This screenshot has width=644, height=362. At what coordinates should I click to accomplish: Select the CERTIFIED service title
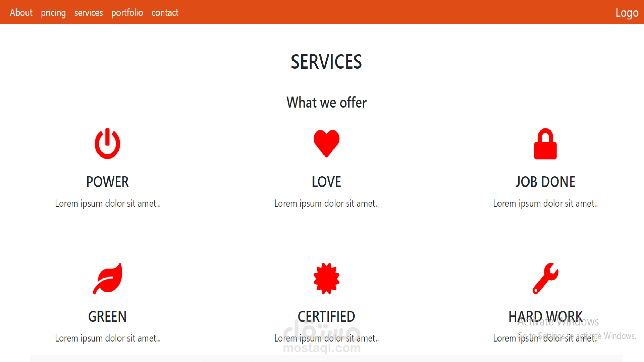click(x=326, y=317)
